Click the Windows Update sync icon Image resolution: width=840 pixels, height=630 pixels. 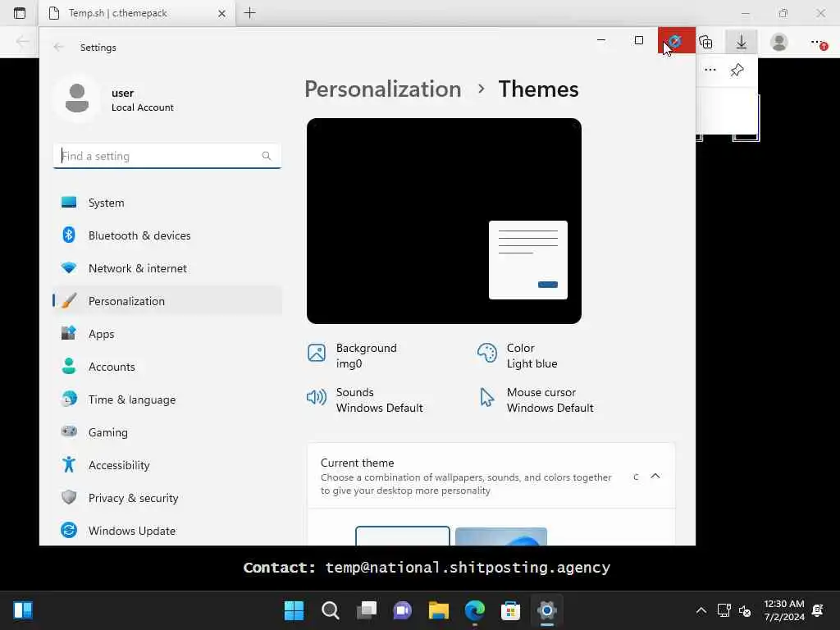[69, 530]
